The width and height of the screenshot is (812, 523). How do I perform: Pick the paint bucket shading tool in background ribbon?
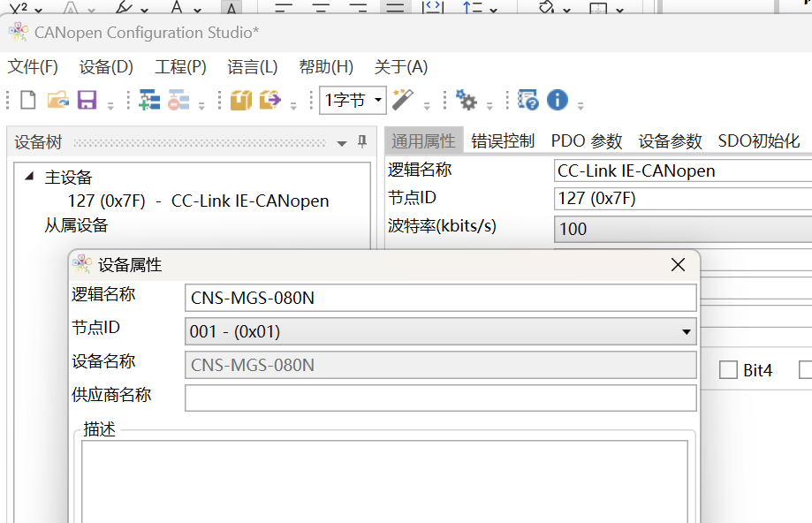tap(546, 7)
